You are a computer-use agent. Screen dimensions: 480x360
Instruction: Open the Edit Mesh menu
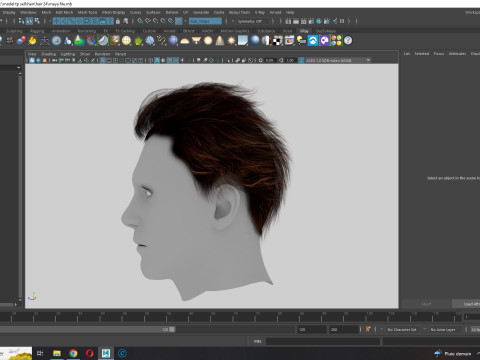click(64, 12)
